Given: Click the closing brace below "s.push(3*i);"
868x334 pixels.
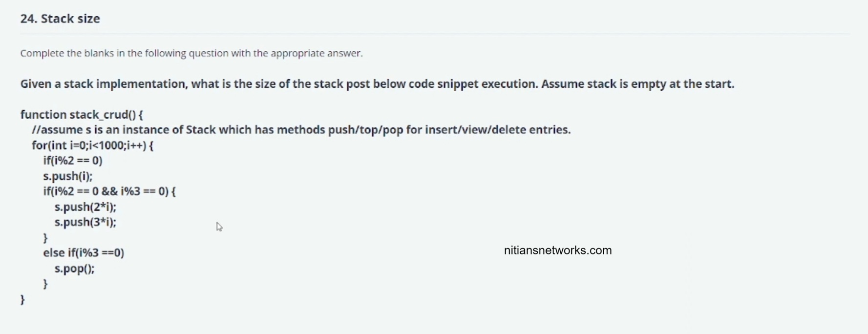Looking at the screenshot, I should [x=45, y=238].
